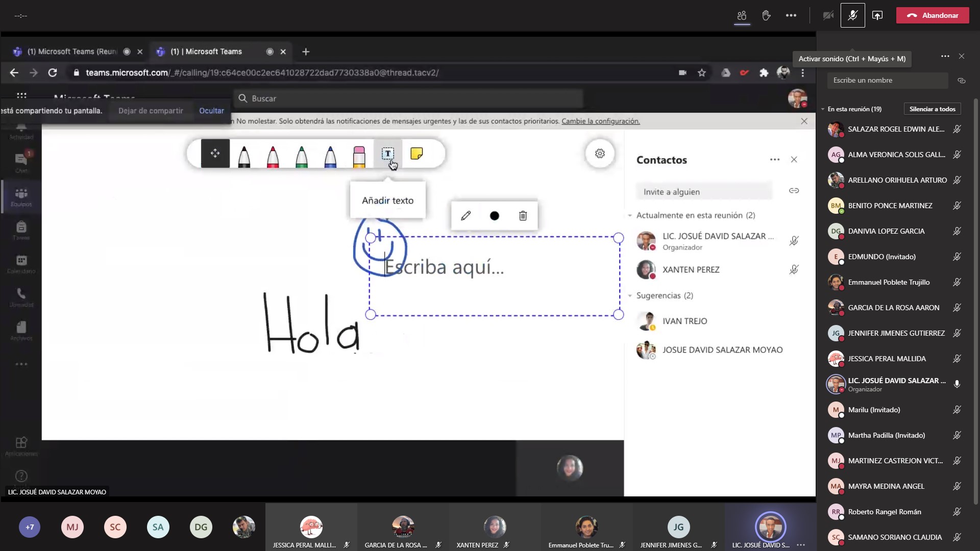Toggle camera off icon
This screenshot has width=980, height=551.
coord(828,15)
